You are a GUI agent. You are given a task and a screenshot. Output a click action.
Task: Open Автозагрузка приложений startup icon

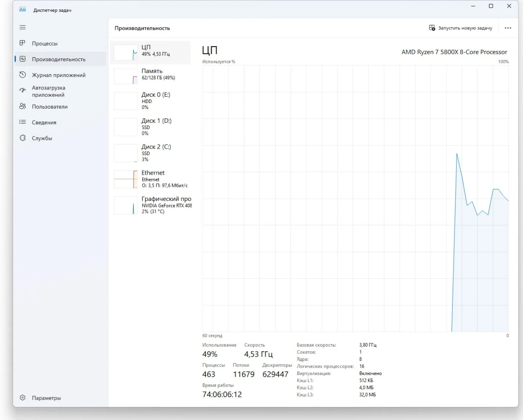point(22,90)
